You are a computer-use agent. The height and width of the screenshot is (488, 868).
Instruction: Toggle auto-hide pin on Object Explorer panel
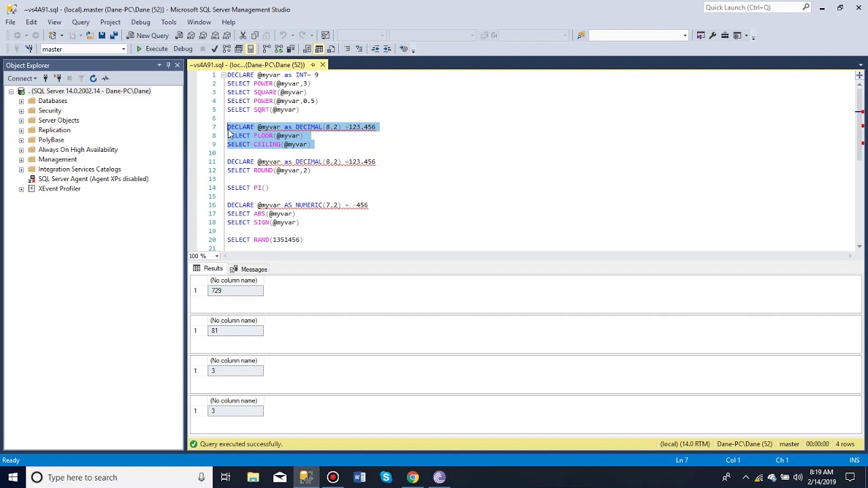tap(168, 65)
